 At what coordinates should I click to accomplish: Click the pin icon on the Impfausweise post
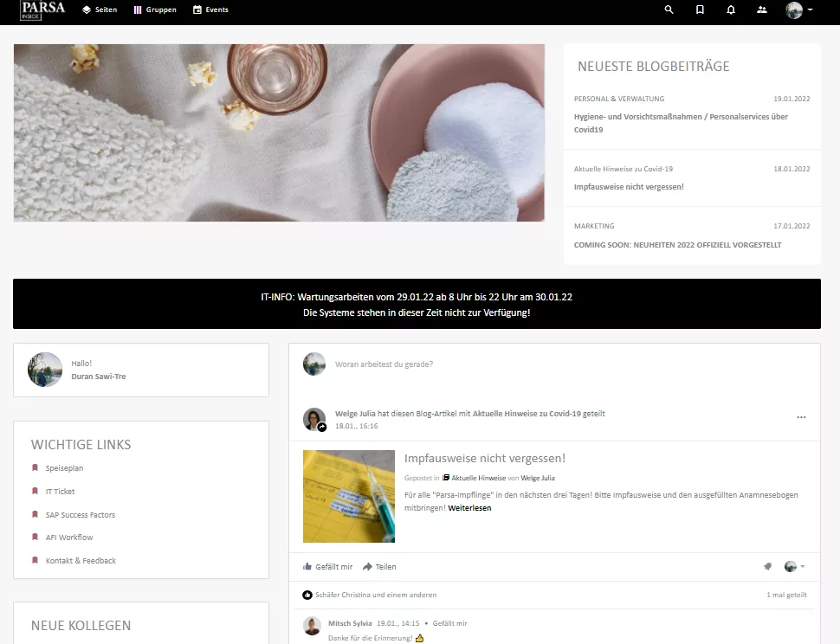coord(767,567)
